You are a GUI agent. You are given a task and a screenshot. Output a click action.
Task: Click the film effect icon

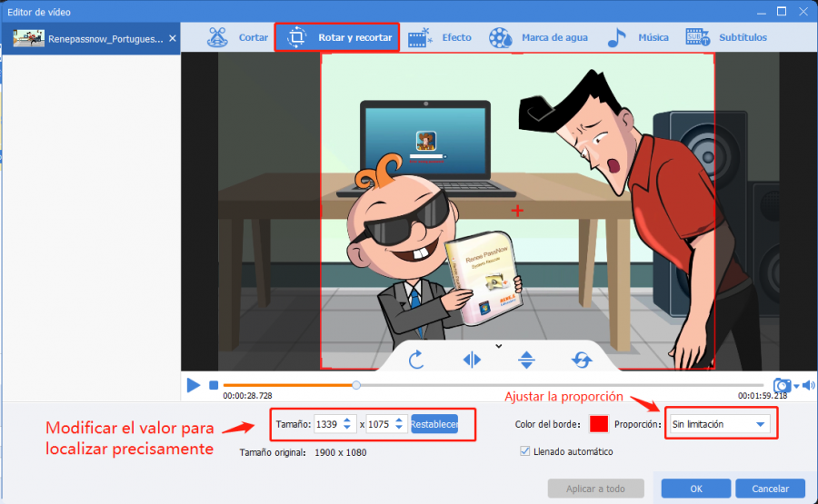(x=420, y=37)
